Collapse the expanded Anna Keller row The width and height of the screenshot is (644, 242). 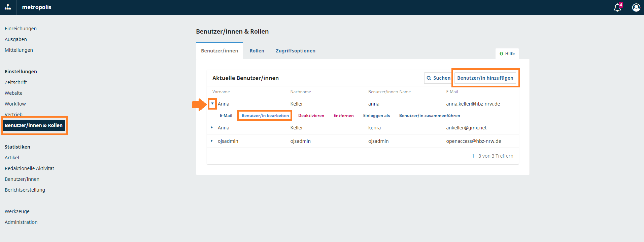(x=212, y=104)
